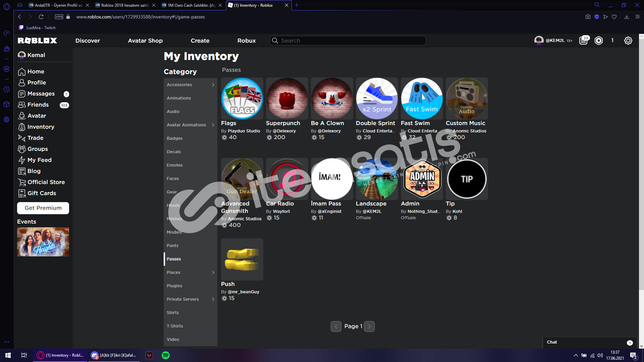Open the Tip game pass thumbnail
The height and width of the screenshot is (362, 644).
click(467, 179)
